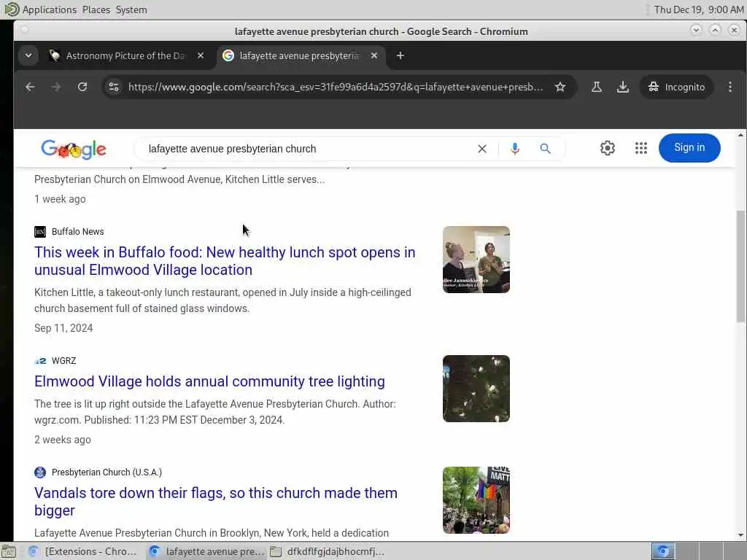This screenshot has width=747, height=560.
Task: Clear the search box with X
Action: 482,149
